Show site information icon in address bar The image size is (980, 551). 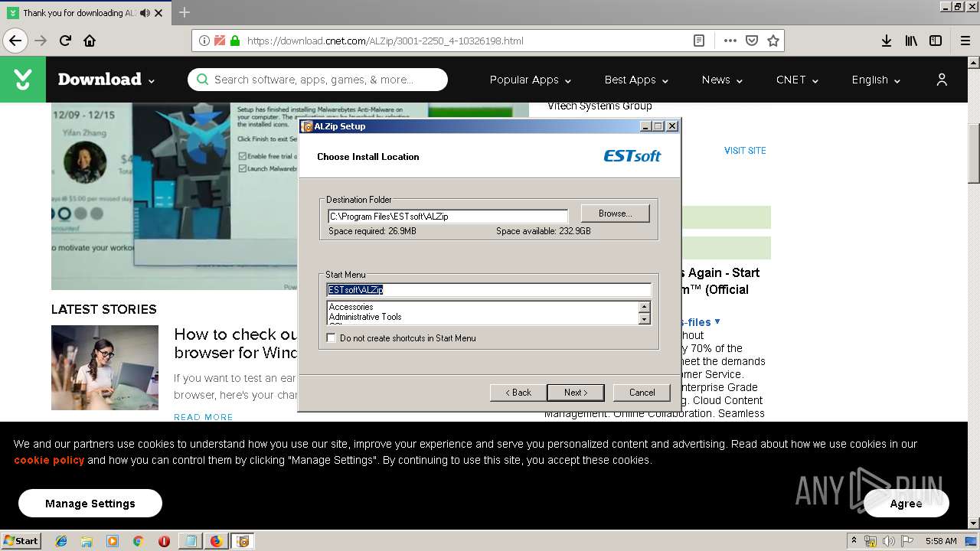204,41
